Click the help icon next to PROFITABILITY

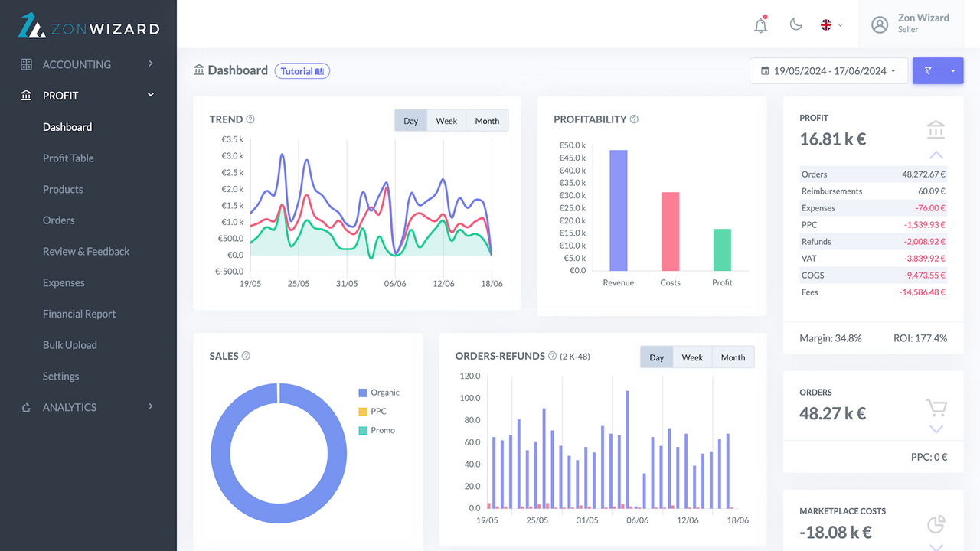[634, 119]
